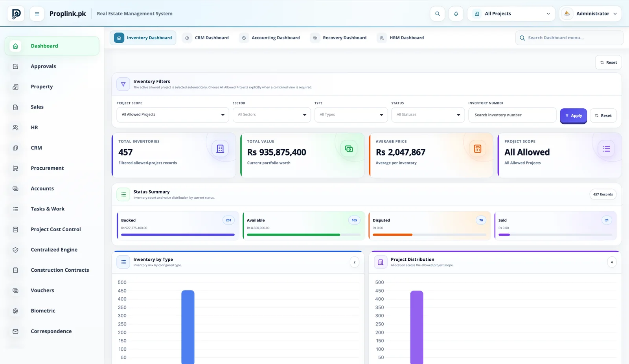Click the Construction Contracts icon in sidebar

(x=15, y=270)
